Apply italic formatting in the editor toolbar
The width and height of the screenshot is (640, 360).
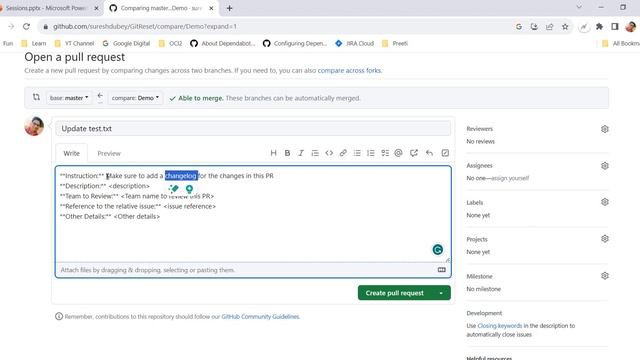coord(301,153)
